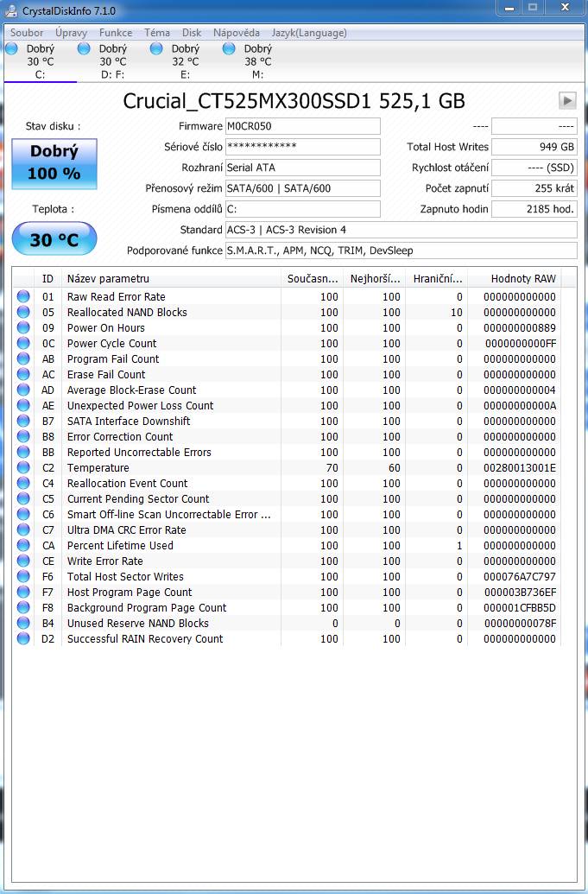The height and width of the screenshot is (894, 588).
Task: Open the Jazyk(Language) menu
Action: [309, 33]
